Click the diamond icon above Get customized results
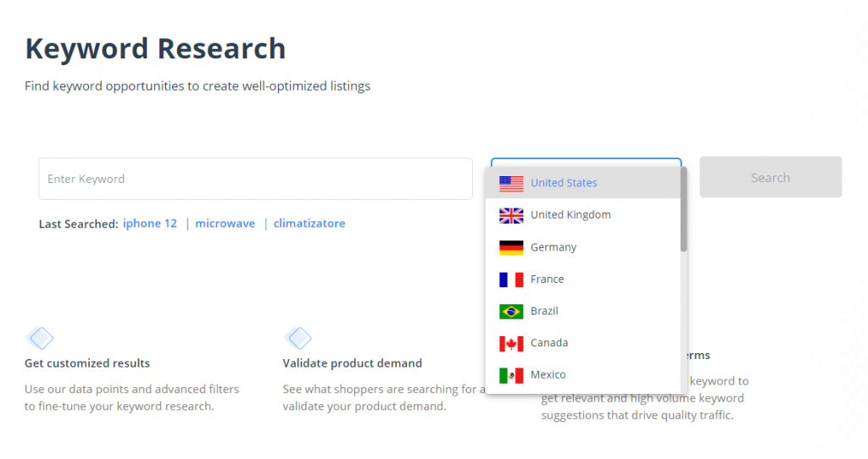 (40, 339)
